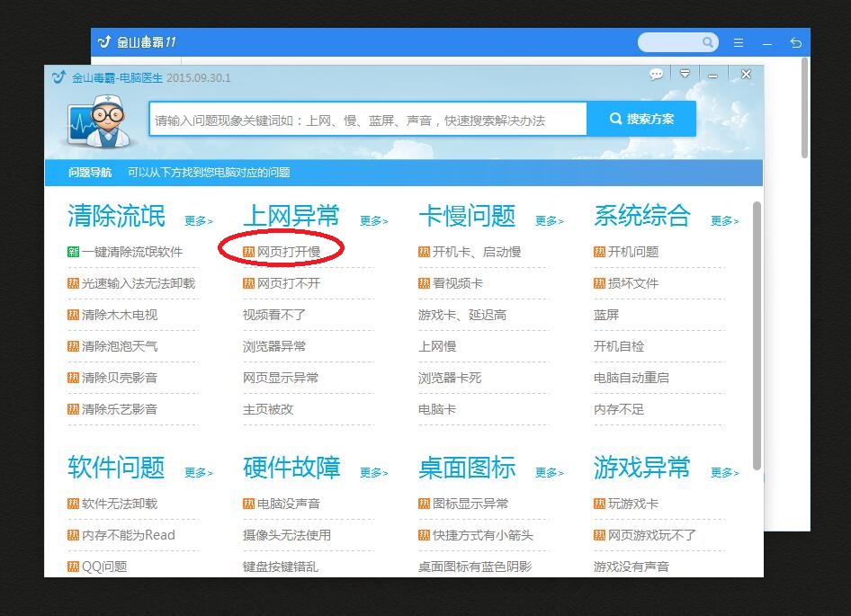Expand 更多 next to 游戏异常

[725, 473]
